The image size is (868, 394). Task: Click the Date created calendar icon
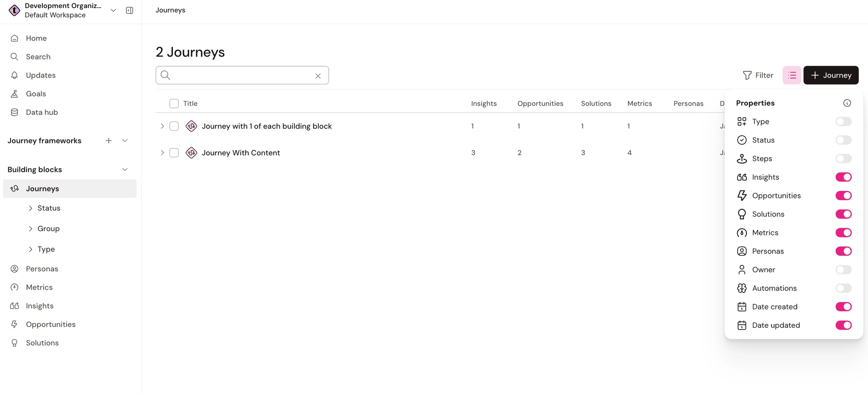coord(742,307)
